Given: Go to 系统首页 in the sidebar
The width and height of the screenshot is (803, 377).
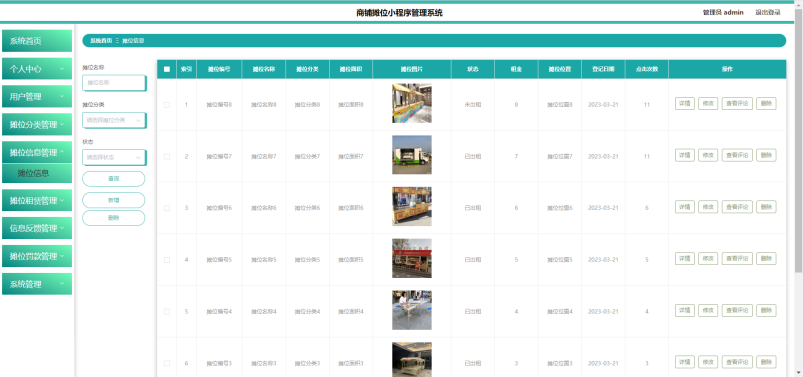Looking at the screenshot, I should pos(37,41).
